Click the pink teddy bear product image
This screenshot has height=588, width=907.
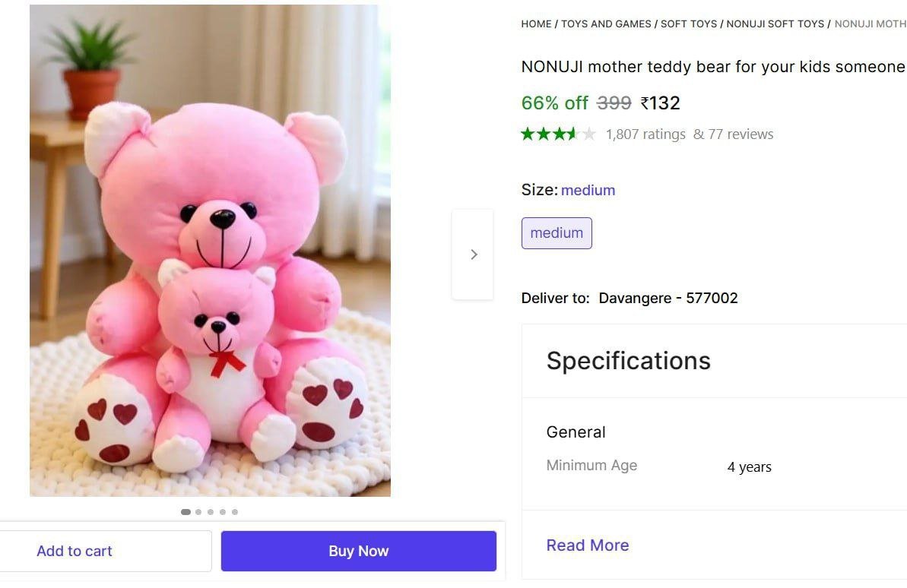tap(210, 251)
